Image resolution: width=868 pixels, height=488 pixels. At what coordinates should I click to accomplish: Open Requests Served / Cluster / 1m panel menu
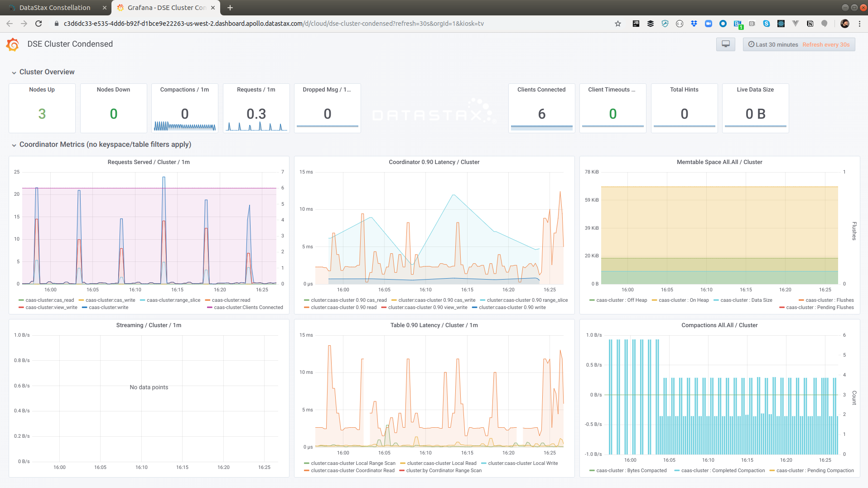tap(149, 162)
